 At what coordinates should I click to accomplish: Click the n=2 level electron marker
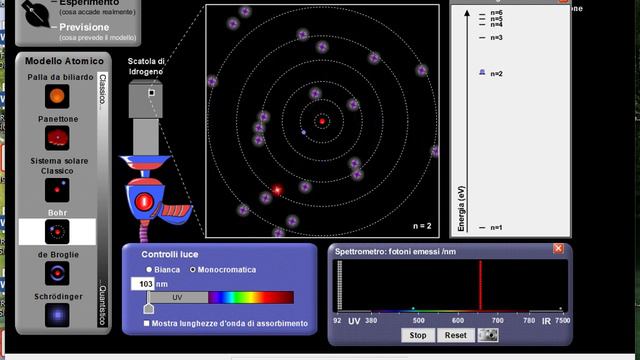coord(482,72)
